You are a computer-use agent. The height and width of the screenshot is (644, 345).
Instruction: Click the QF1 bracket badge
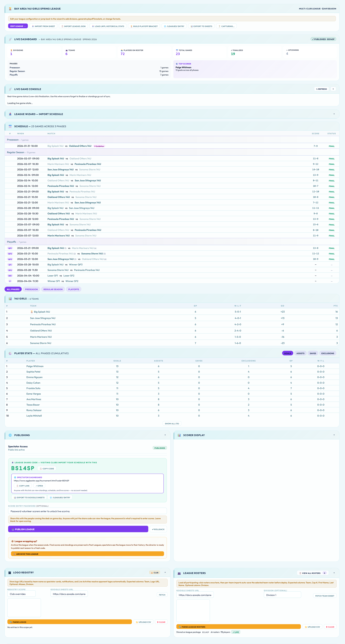(x=10, y=248)
